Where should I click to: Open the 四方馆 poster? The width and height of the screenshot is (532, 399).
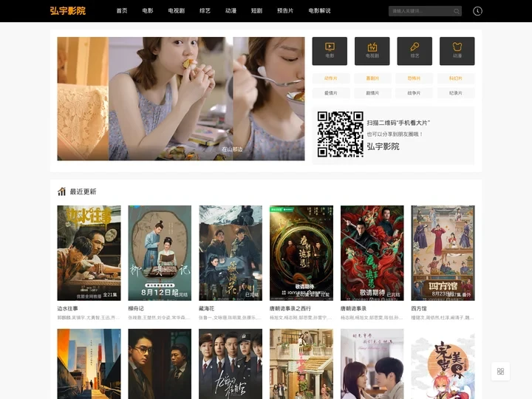443,253
